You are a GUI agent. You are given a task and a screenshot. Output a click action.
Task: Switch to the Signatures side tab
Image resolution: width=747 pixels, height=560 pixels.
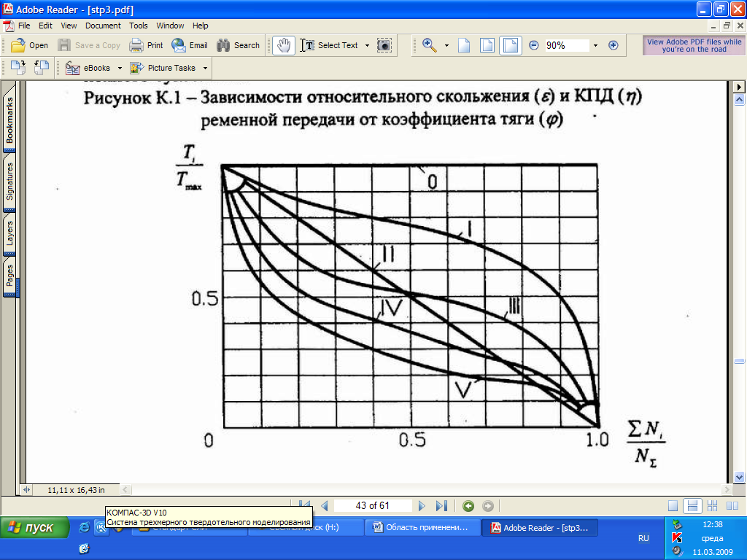coord(9,182)
